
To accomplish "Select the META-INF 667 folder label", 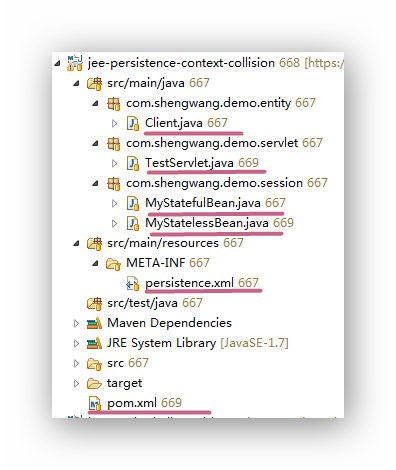I will pyautogui.click(x=168, y=263).
